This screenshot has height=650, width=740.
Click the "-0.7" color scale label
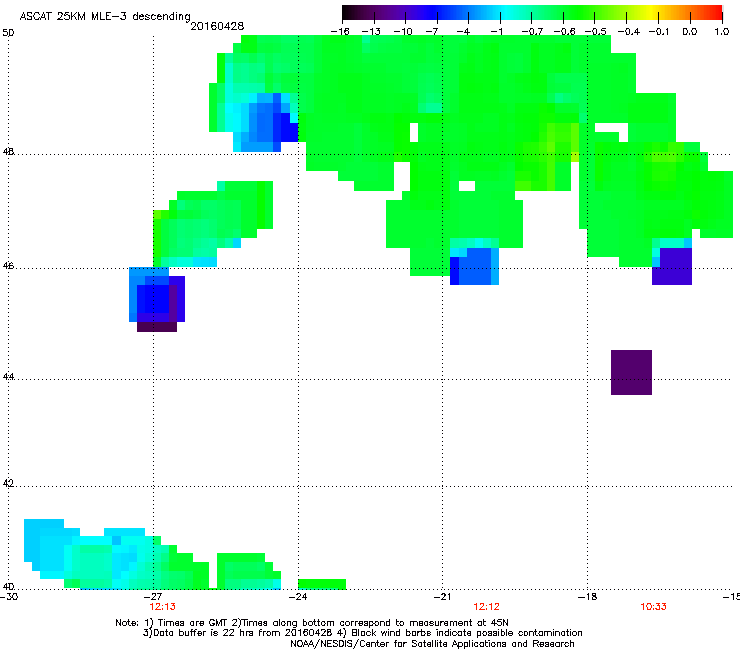click(532, 32)
